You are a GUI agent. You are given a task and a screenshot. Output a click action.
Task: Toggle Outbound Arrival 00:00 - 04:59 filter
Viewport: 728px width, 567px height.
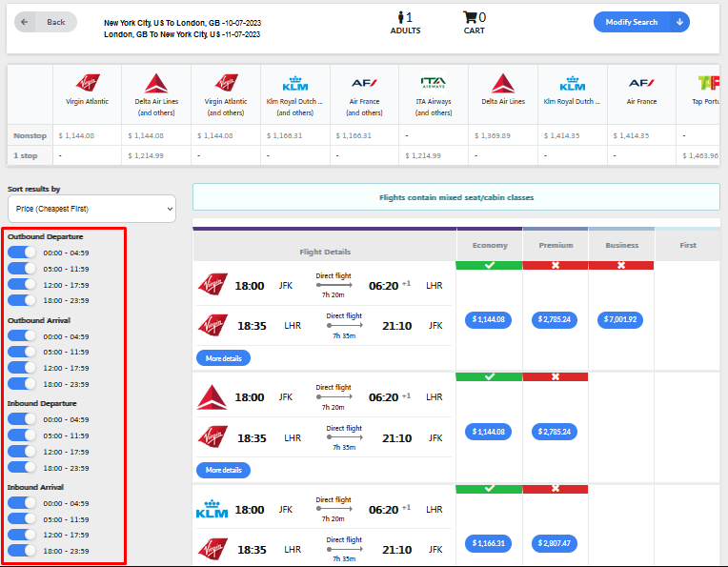22,335
